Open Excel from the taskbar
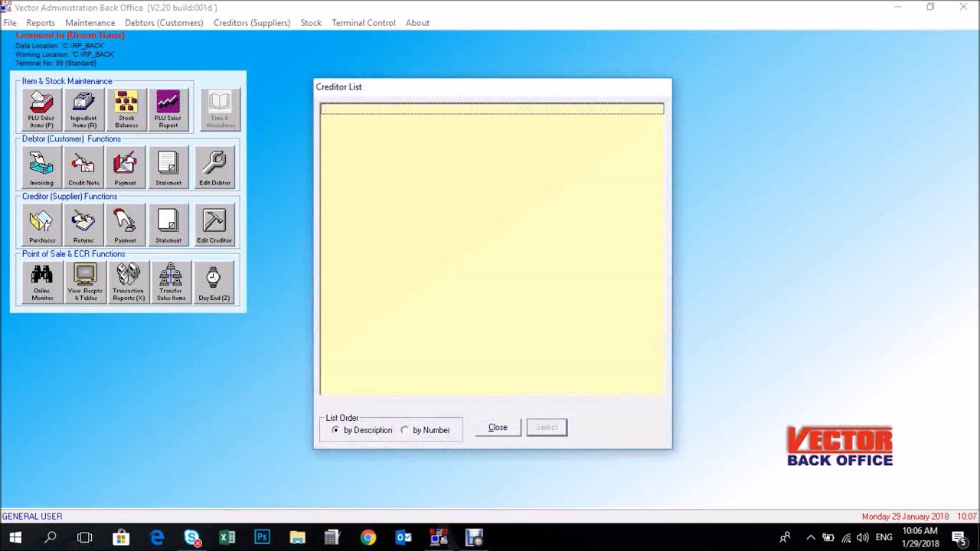Image resolution: width=980 pixels, height=551 pixels. click(x=227, y=537)
